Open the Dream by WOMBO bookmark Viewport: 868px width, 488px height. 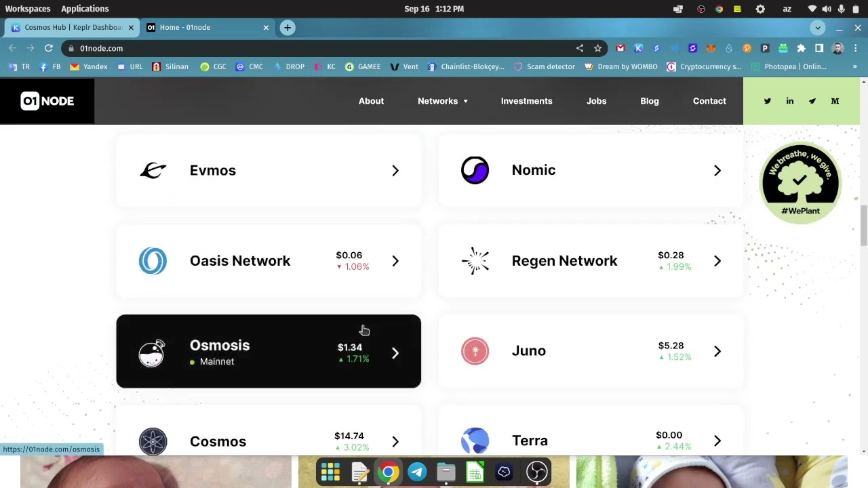[x=621, y=66]
